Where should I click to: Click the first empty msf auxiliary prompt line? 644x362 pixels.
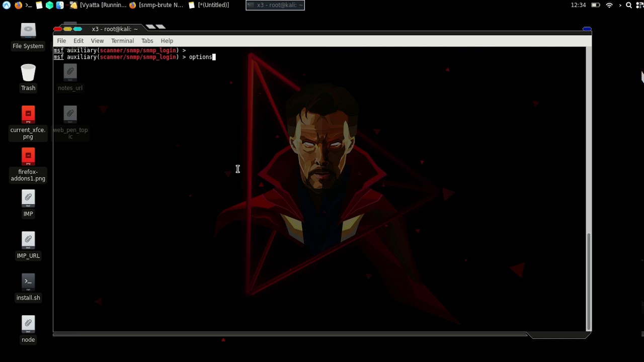(120, 50)
